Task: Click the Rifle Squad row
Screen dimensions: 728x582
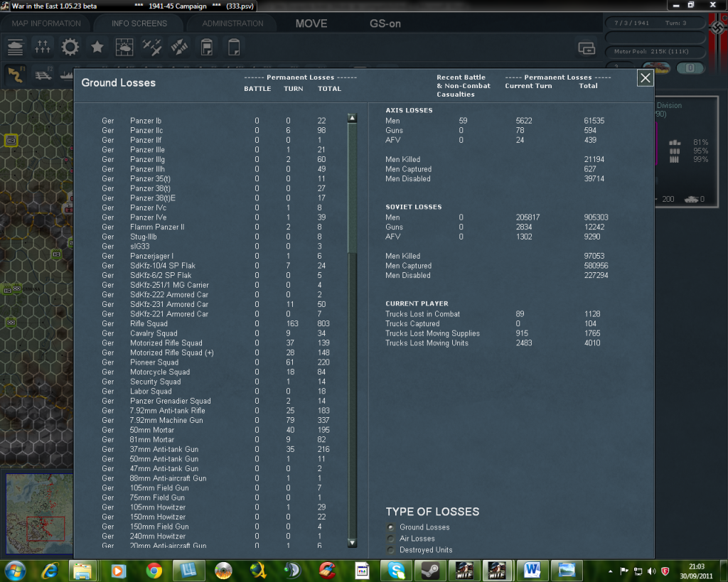Action: click(216, 323)
